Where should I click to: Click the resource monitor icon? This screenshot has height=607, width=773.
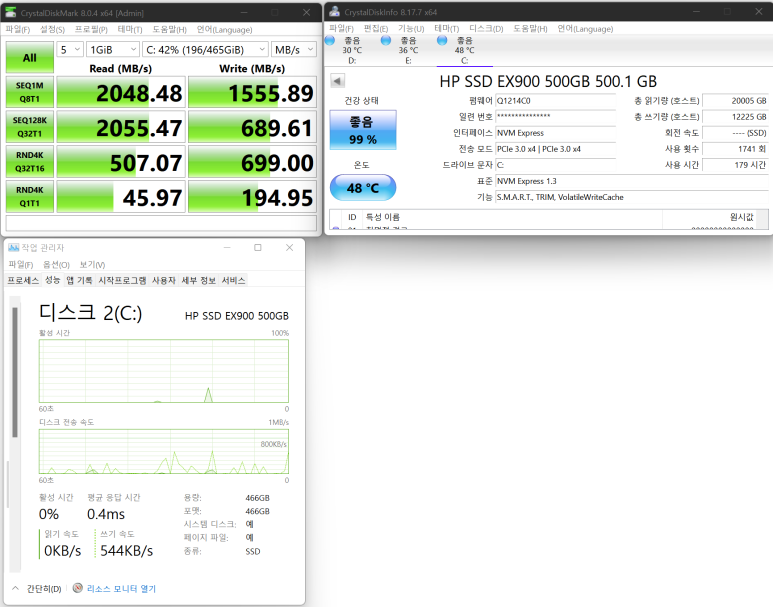[x=77, y=588]
